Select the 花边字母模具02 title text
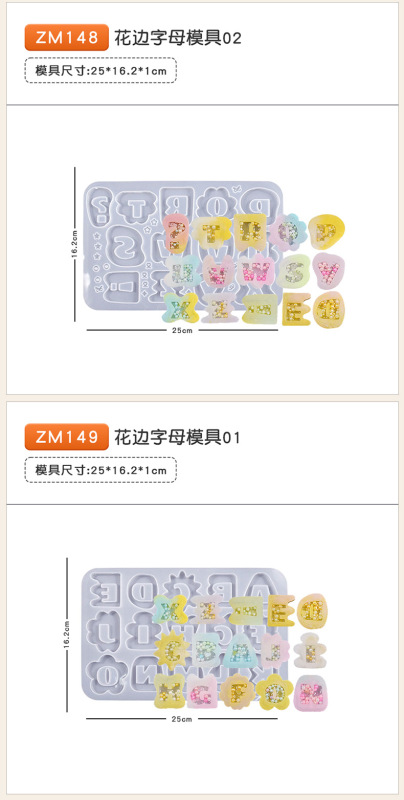 [x=178, y=38]
